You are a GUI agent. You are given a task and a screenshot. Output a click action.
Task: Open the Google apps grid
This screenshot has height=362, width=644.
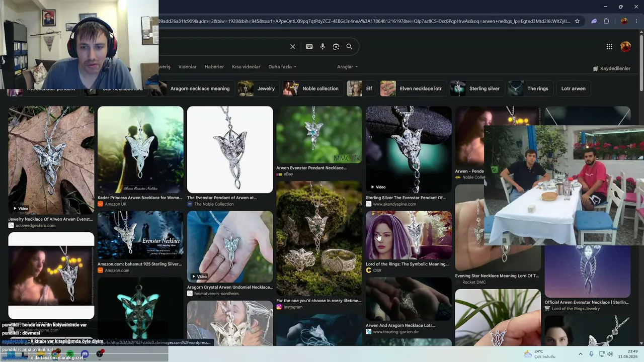(x=609, y=47)
